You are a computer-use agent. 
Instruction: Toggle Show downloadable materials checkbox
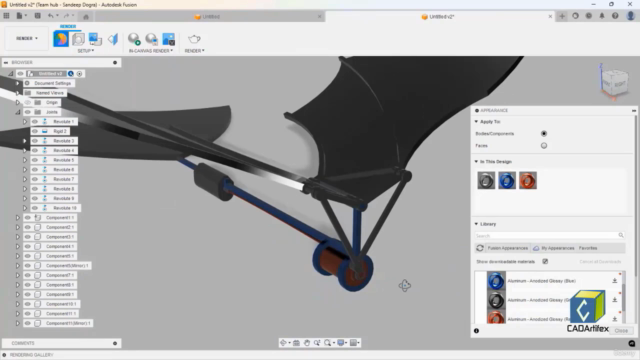coord(545,261)
